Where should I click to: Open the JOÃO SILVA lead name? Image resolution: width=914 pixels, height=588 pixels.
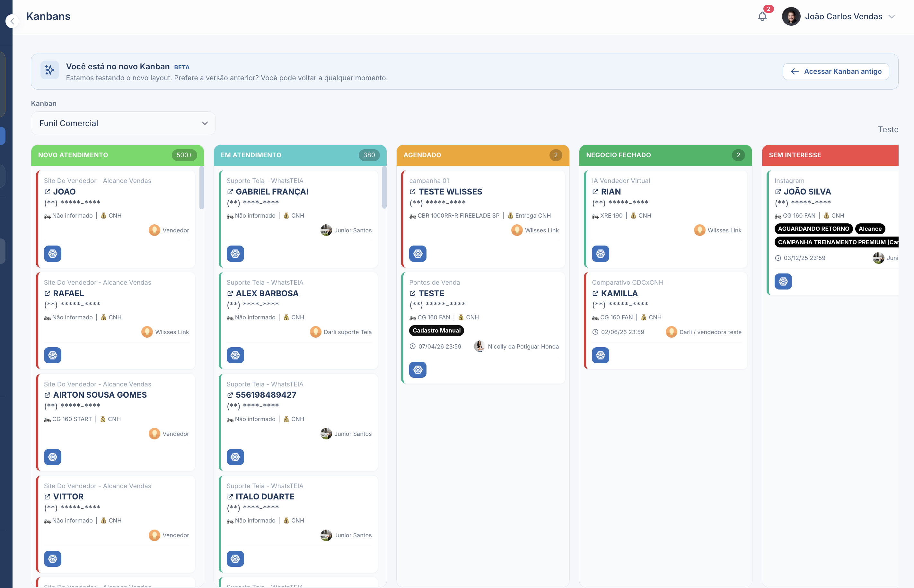coord(807,192)
